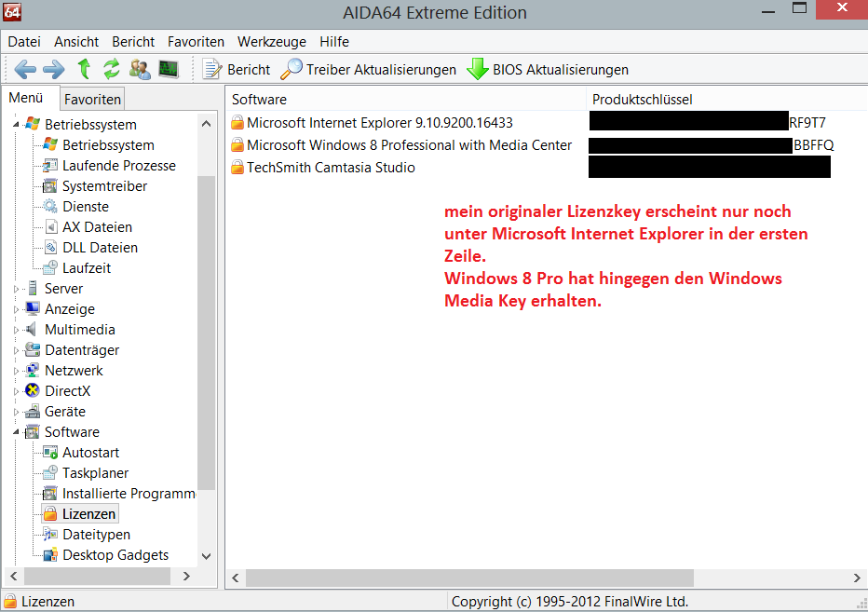The width and height of the screenshot is (868, 612).
Task: Expand the Server tree node
Action: (x=16, y=289)
